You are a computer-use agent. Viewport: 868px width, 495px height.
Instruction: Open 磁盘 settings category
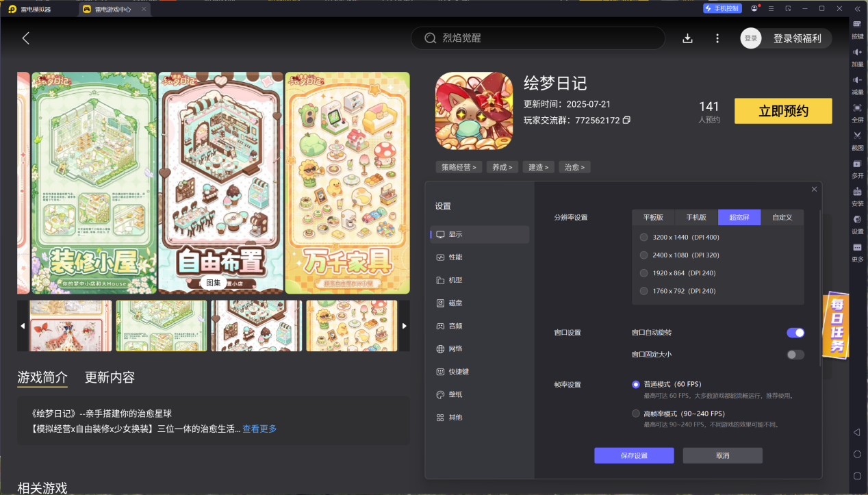pyautogui.click(x=480, y=303)
